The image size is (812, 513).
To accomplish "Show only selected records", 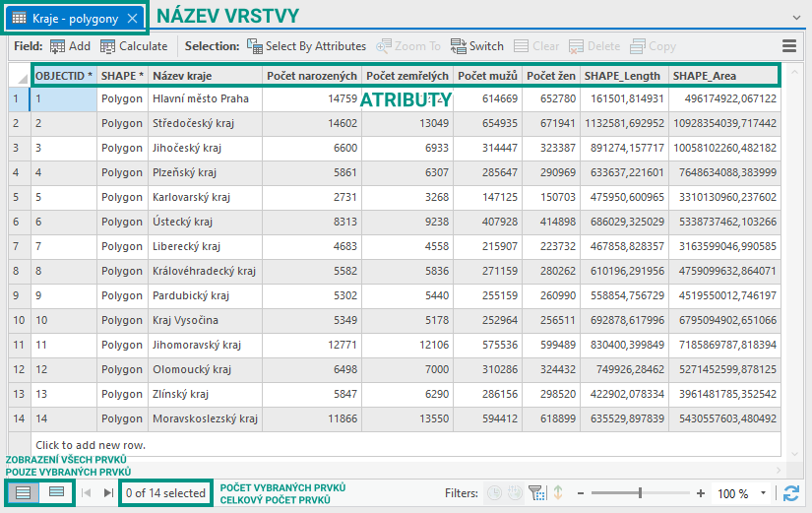I will tap(57, 492).
